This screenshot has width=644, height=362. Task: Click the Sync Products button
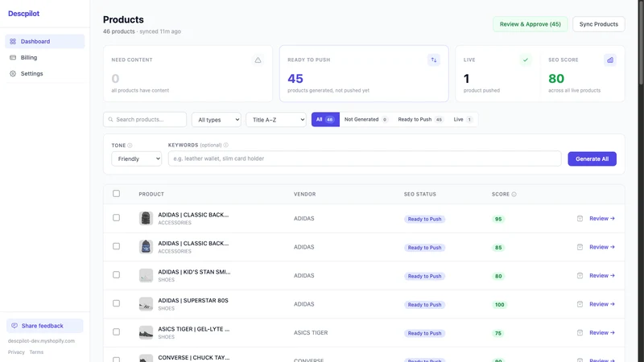point(598,24)
